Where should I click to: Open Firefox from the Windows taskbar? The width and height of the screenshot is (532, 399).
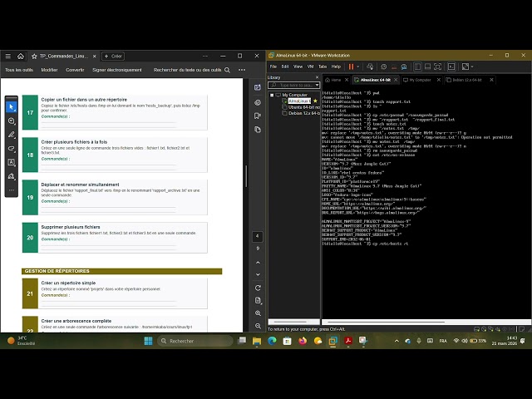[303, 341]
